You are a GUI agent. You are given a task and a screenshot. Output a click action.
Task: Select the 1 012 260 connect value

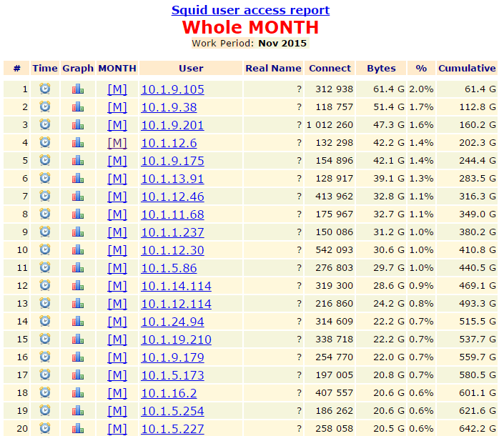(x=330, y=124)
